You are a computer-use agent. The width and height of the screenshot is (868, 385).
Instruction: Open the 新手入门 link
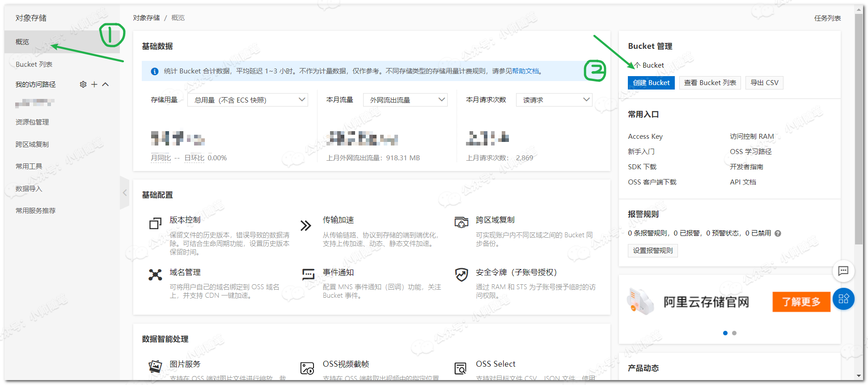641,152
